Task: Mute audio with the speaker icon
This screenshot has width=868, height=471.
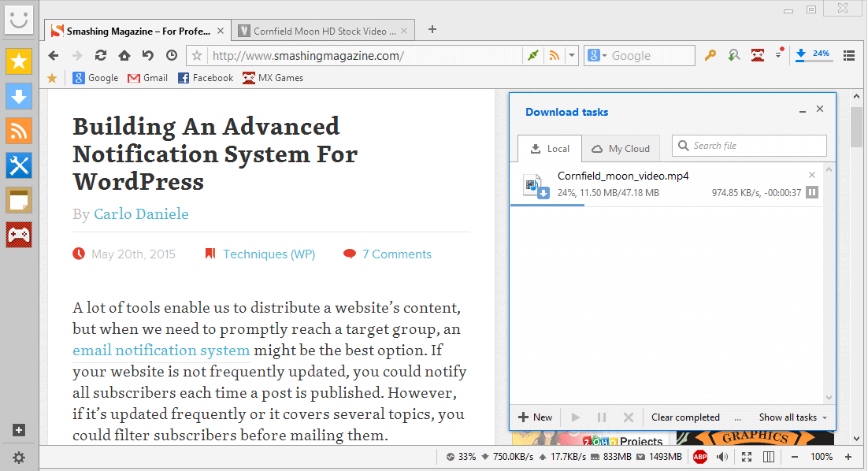Action: tap(722, 457)
